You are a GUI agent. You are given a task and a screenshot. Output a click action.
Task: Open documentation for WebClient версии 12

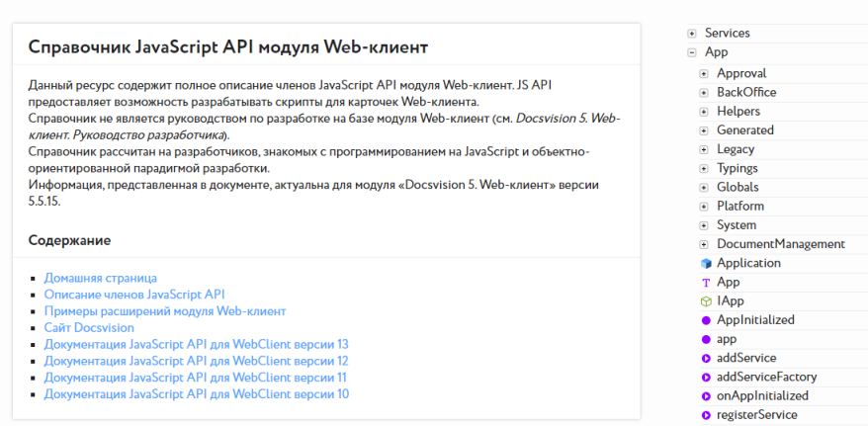click(x=197, y=361)
